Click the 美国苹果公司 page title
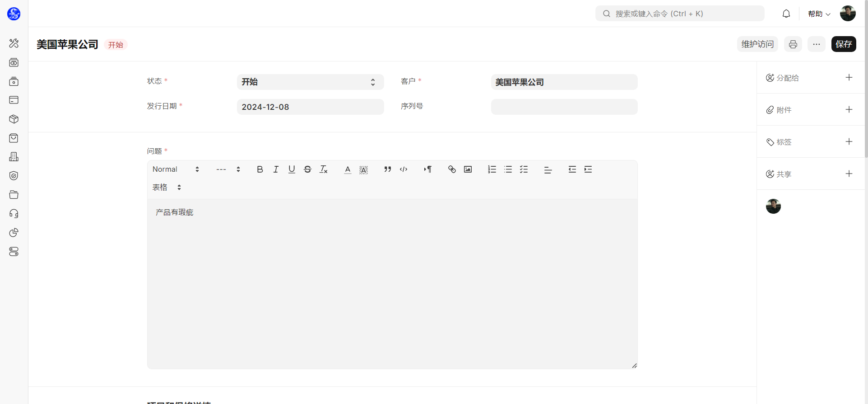Viewport: 868px width, 404px height. (67, 44)
